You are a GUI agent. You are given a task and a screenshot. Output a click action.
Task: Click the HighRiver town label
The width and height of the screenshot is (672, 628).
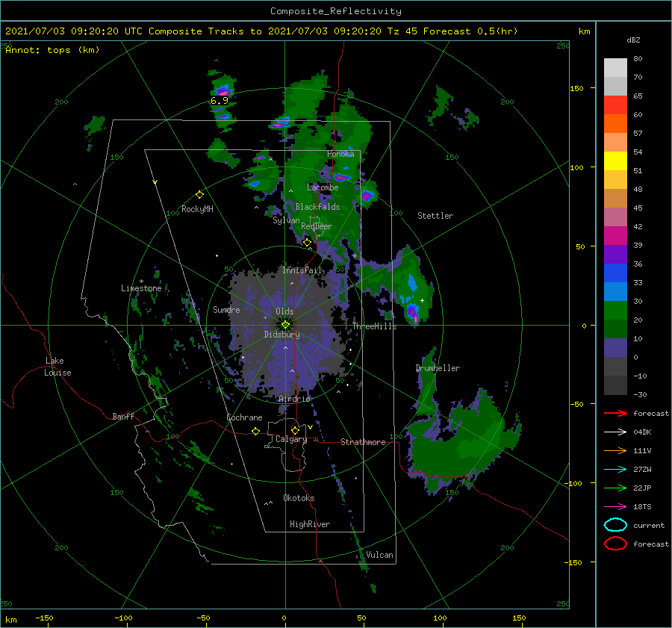click(x=310, y=524)
